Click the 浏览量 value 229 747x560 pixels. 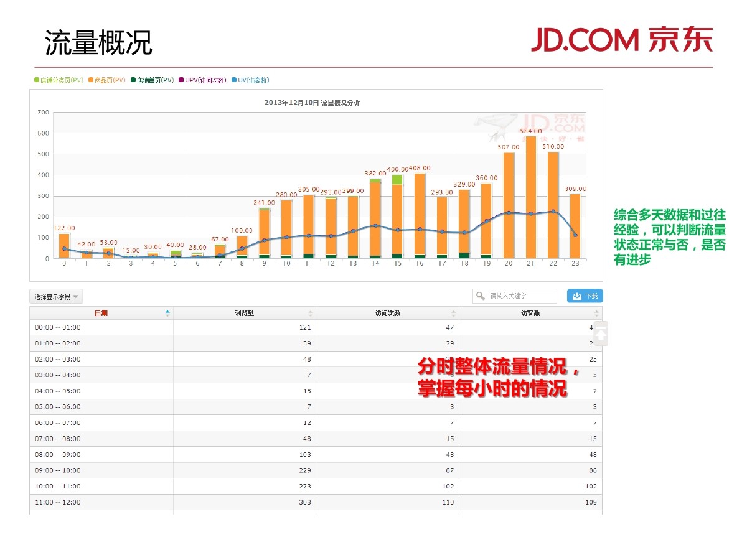point(305,470)
